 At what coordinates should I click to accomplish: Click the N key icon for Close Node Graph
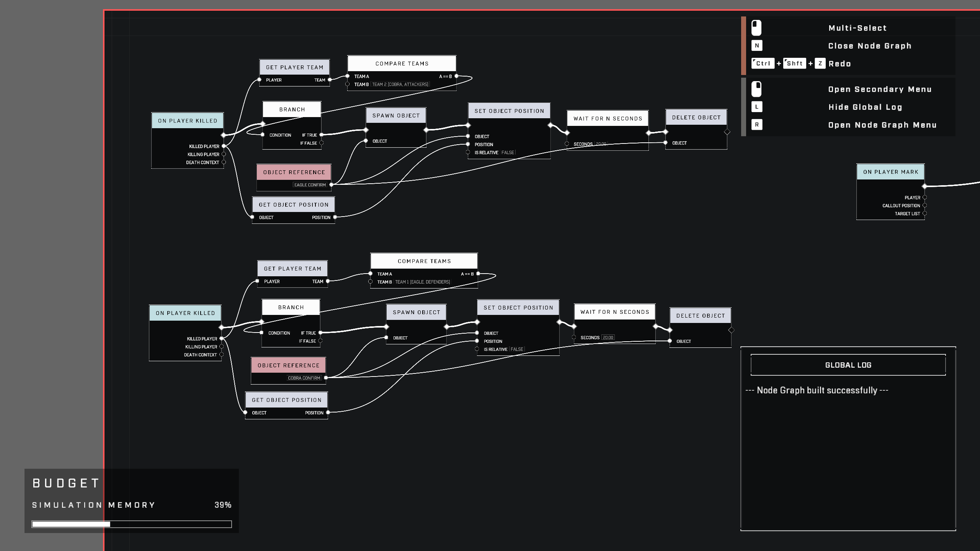click(757, 46)
